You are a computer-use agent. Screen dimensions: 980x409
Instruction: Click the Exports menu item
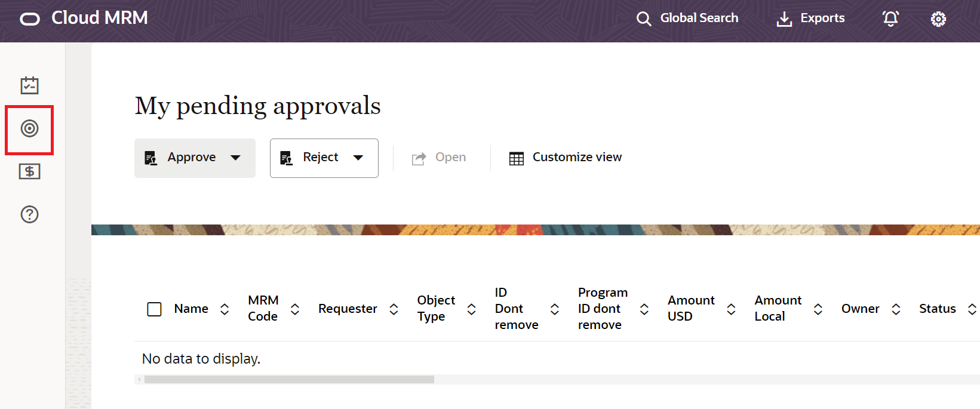[810, 19]
